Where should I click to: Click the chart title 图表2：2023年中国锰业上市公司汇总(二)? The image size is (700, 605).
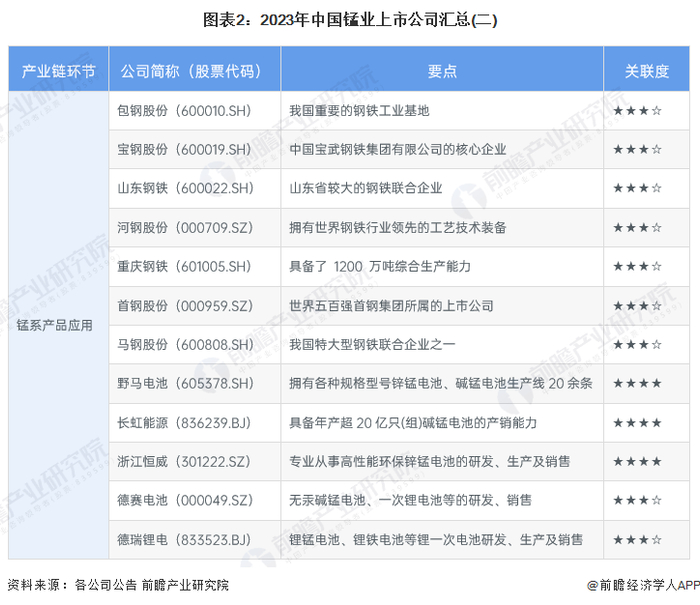tap(350, 20)
